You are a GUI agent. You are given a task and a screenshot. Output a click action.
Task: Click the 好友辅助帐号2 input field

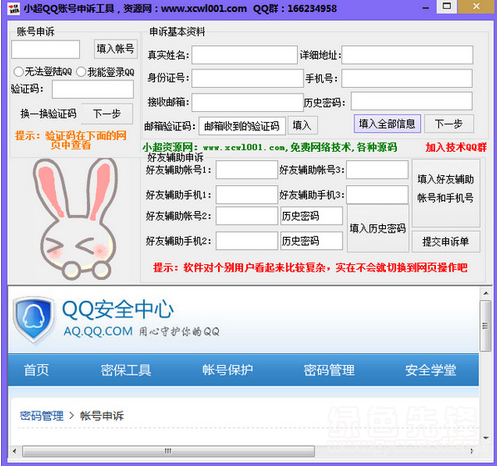coord(247,216)
